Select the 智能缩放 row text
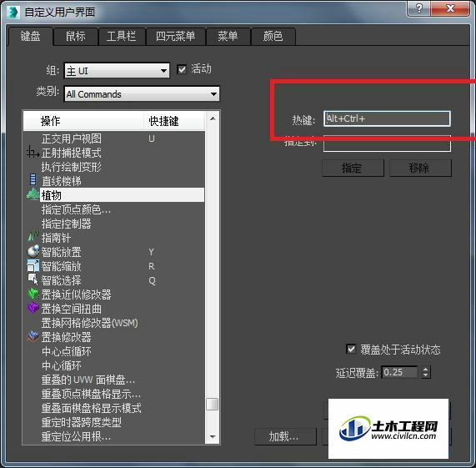This screenshot has width=476, height=468. (62, 266)
